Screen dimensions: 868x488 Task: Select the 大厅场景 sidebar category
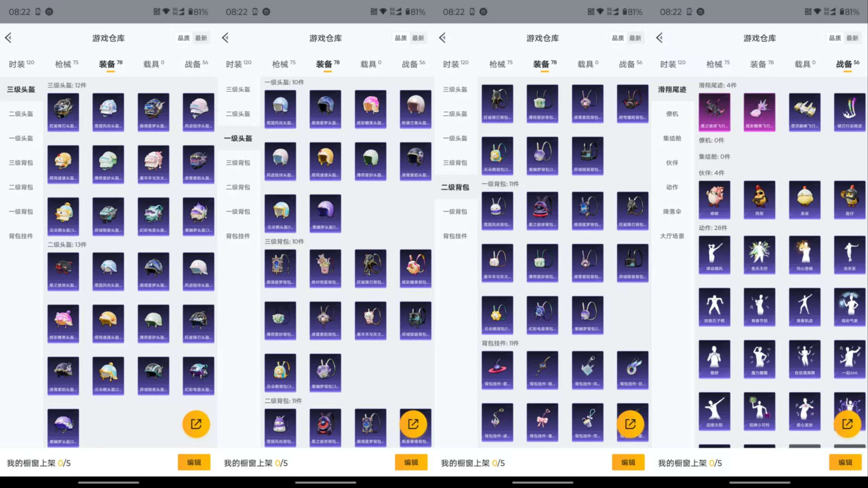coord(673,236)
